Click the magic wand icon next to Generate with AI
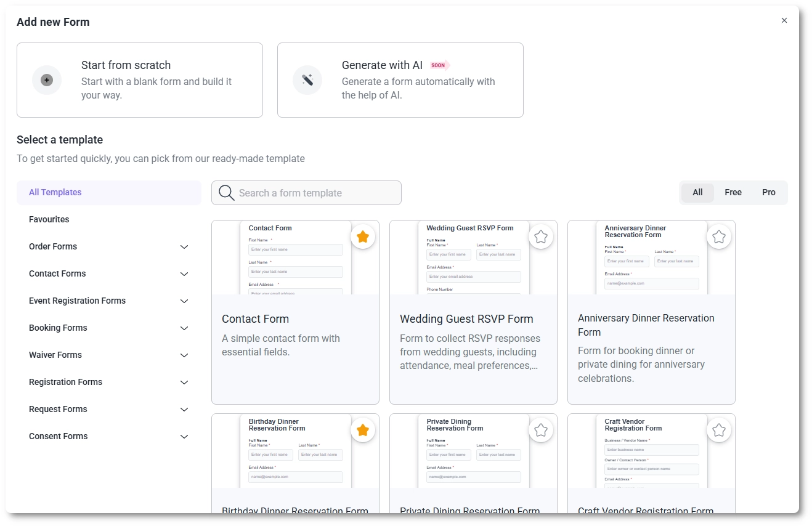Viewport: 812px width, 526px height. (307, 79)
